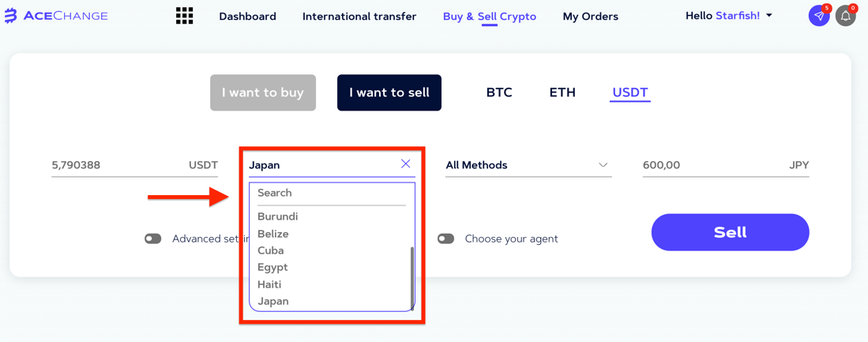Click the USDT amount field
Viewport: 868px width, 342px height.
(134, 165)
